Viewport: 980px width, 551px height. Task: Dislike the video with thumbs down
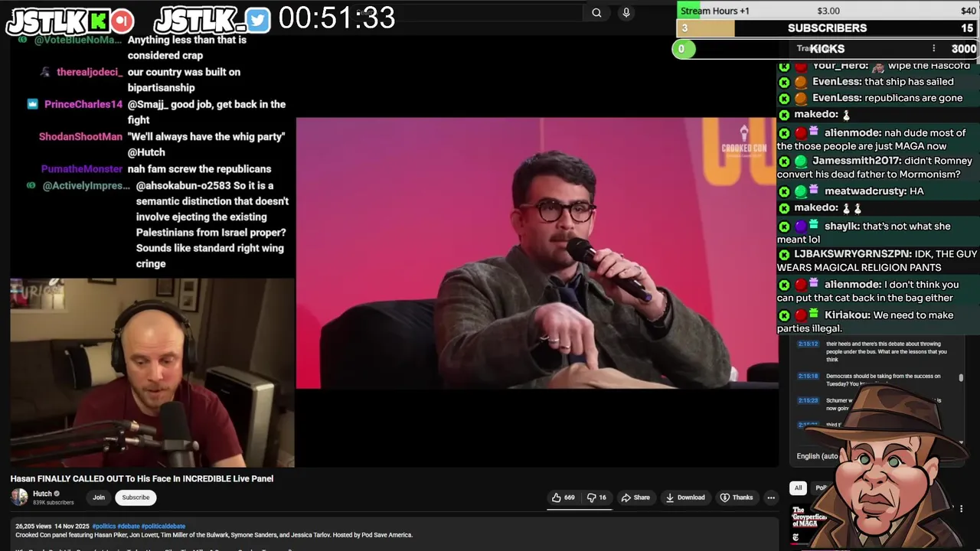(597, 497)
